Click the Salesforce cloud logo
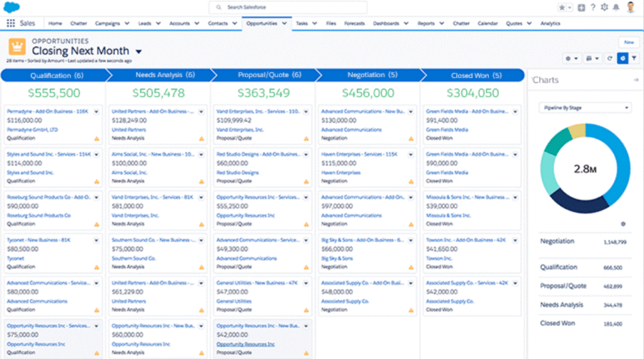Viewport: 644px width, 359px height. pyautogui.click(x=11, y=7)
